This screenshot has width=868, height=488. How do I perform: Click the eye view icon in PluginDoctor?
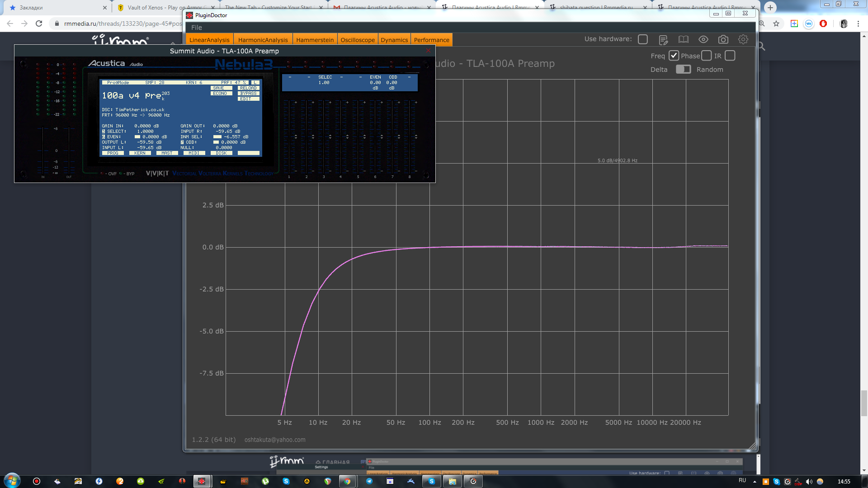703,39
